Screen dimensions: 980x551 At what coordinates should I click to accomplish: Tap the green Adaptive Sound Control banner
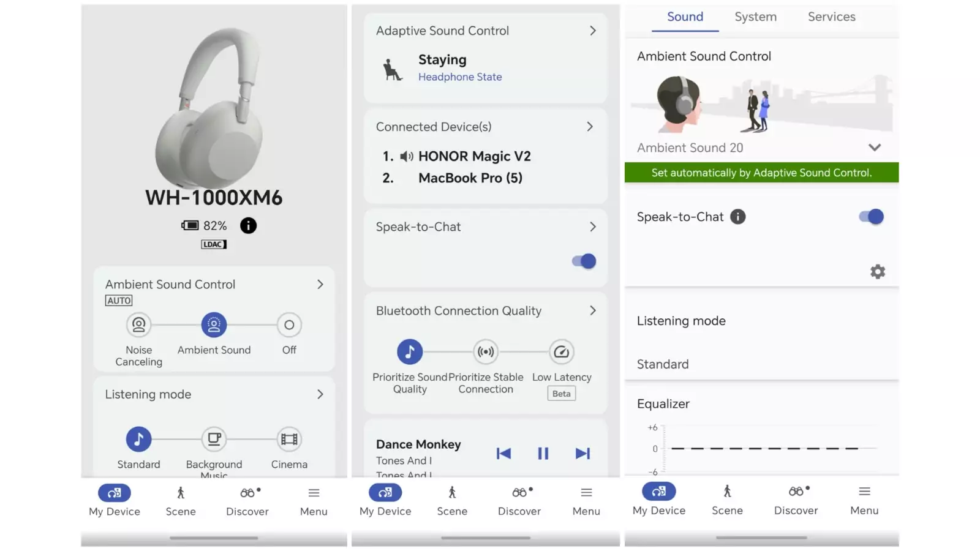tap(761, 173)
